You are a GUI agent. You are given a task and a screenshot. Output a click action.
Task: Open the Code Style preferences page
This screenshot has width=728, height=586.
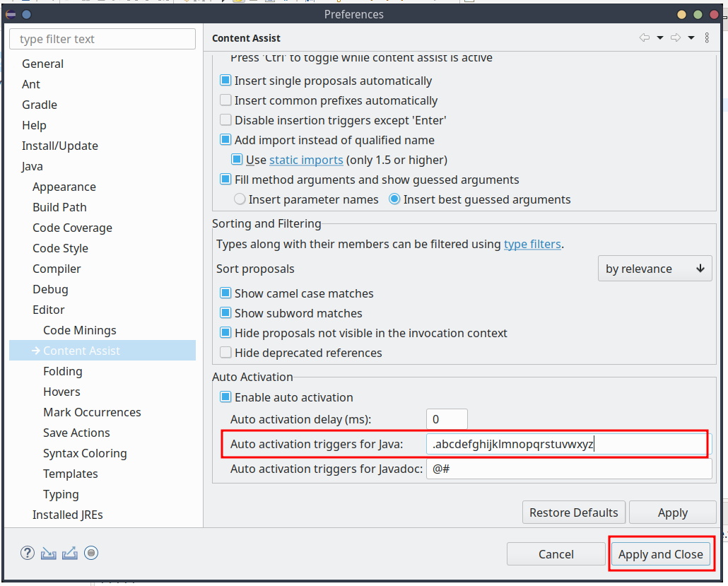pyautogui.click(x=60, y=248)
